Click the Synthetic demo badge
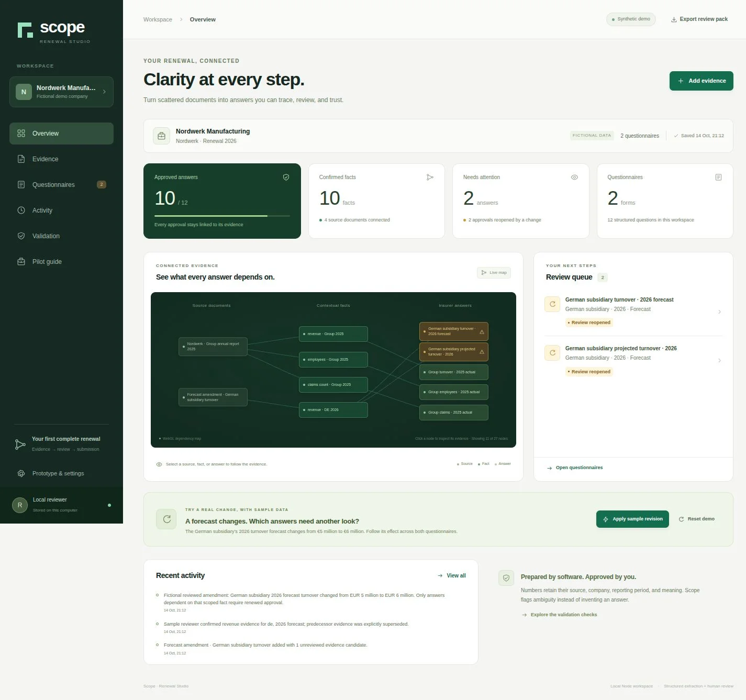746x700 pixels. [631, 19]
